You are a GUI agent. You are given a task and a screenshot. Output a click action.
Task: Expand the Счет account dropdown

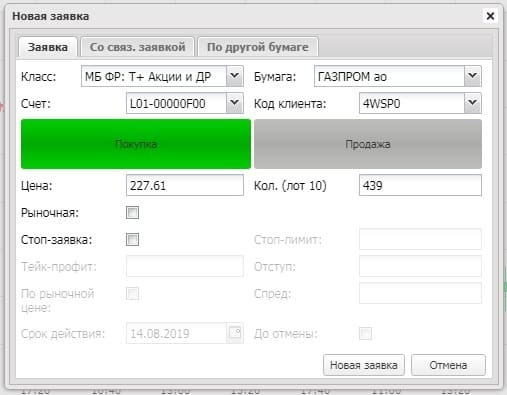[235, 103]
